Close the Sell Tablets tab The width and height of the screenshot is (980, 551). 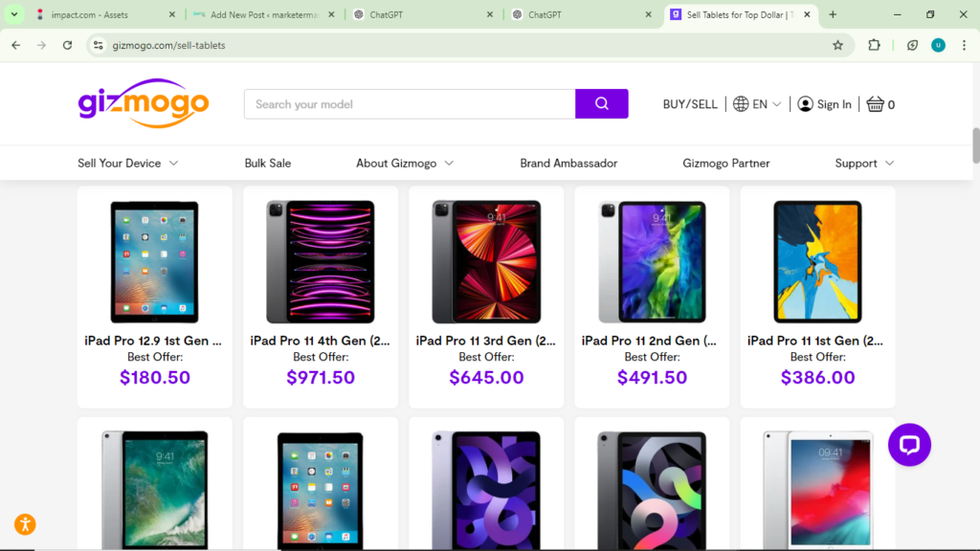(x=807, y=14)
